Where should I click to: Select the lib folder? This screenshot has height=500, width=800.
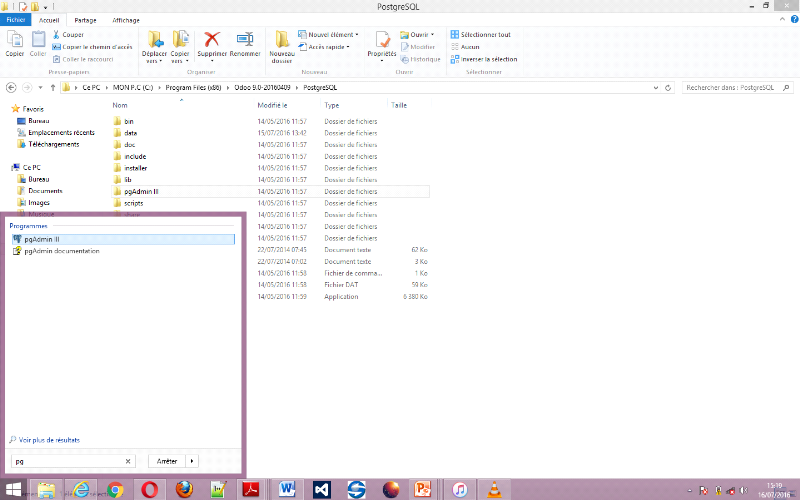point(128,180)
